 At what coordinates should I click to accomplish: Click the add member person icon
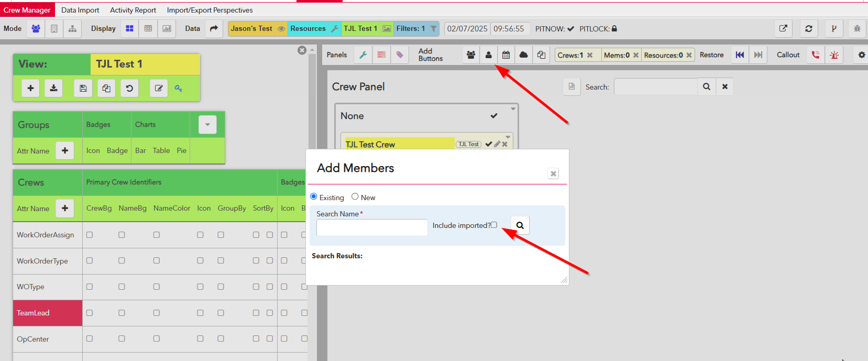488,55
